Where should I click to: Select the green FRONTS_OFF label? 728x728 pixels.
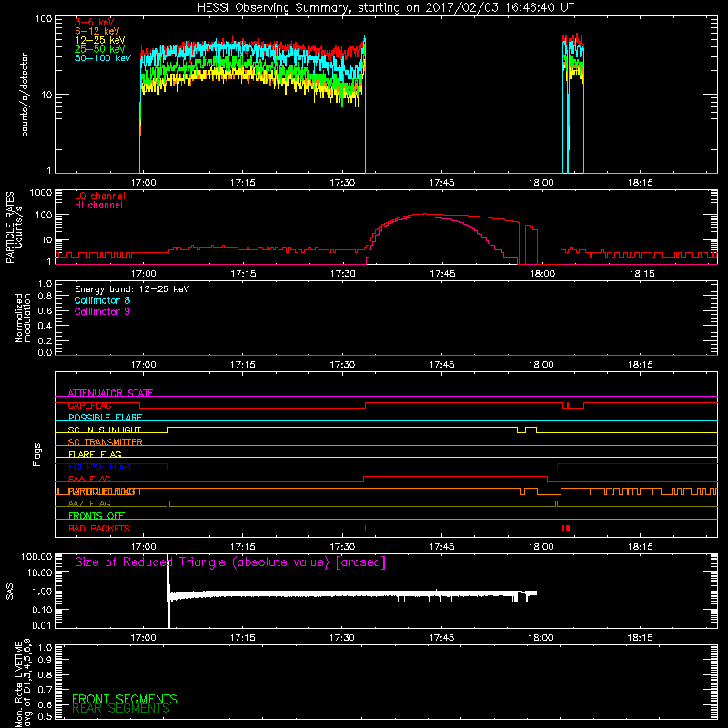pyautogui.click(x=96, y=515)
